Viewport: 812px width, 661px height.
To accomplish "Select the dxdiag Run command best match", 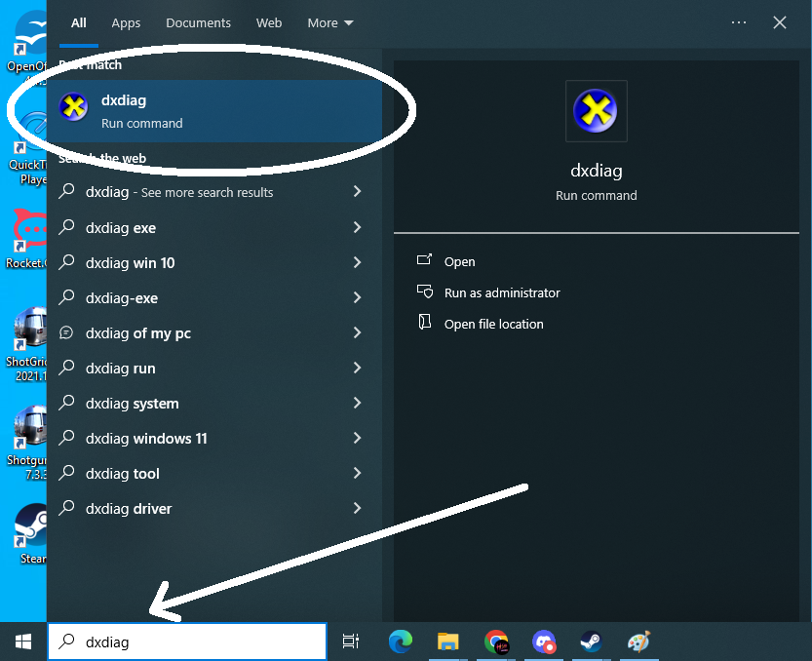I will (x=214, y=111).
